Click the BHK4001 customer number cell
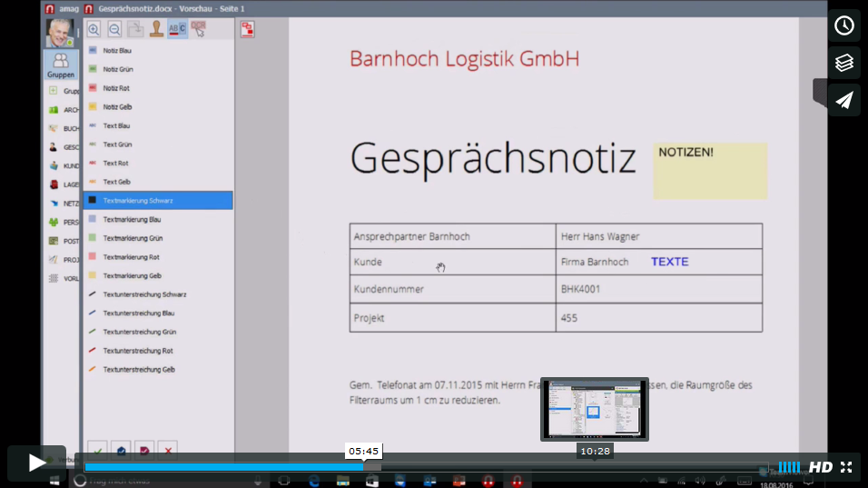The height and width of the screenshot is (488, 868). click(x=659, y=289)
